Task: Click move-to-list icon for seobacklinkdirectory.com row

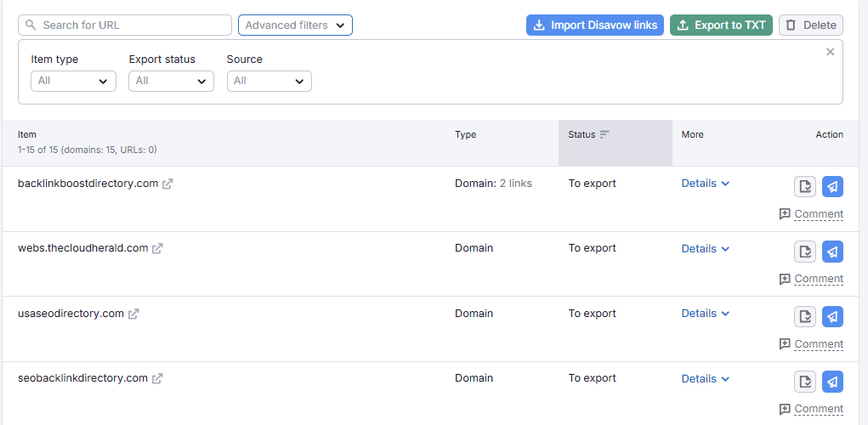Action: (804, 382)
